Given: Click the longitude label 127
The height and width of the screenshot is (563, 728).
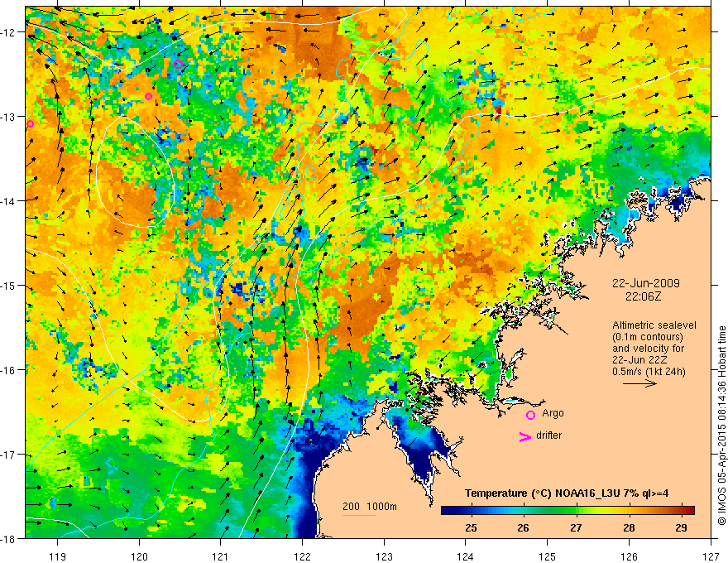Looking at the screenshot, I should point(711,556).
